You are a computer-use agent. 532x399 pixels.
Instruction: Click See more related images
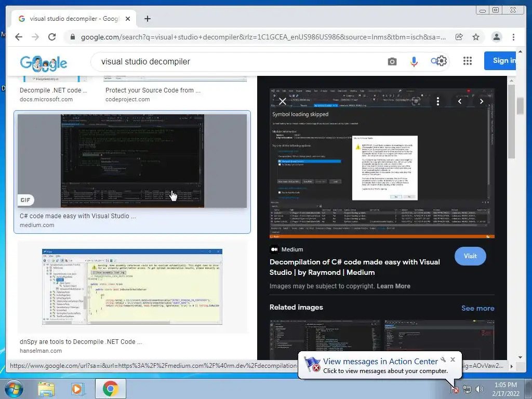(478, 308)
